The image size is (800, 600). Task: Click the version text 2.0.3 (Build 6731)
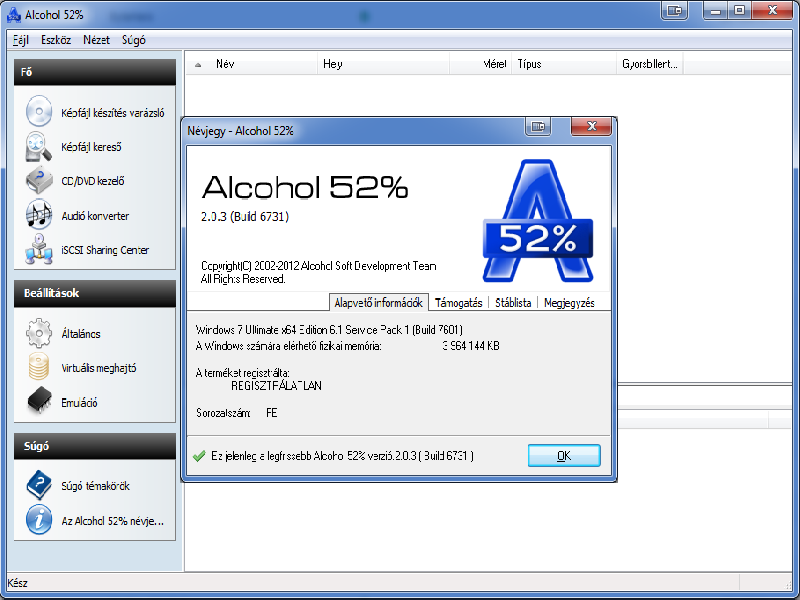click(245, 217)
